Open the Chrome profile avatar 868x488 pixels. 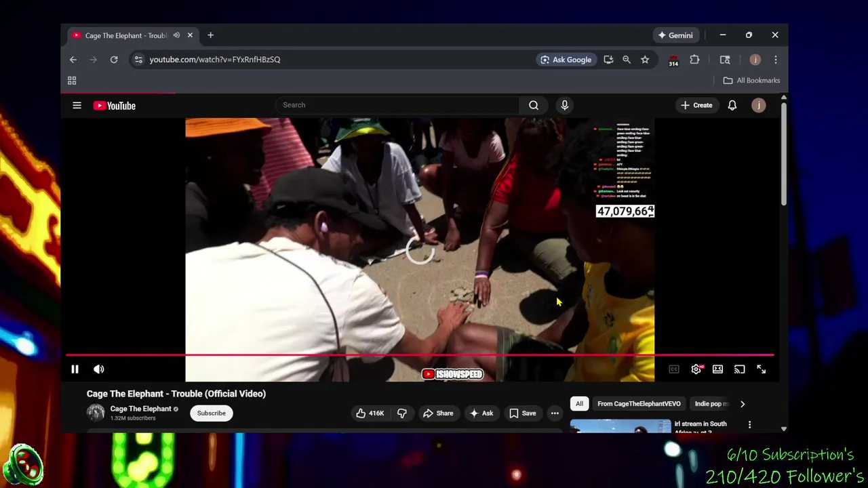point(755,60)
